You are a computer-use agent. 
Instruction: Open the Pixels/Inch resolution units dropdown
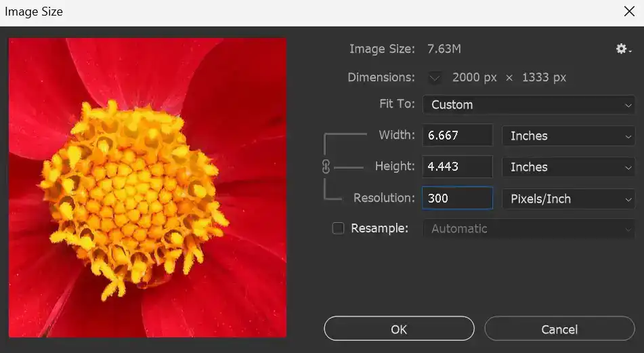[567, 199]
